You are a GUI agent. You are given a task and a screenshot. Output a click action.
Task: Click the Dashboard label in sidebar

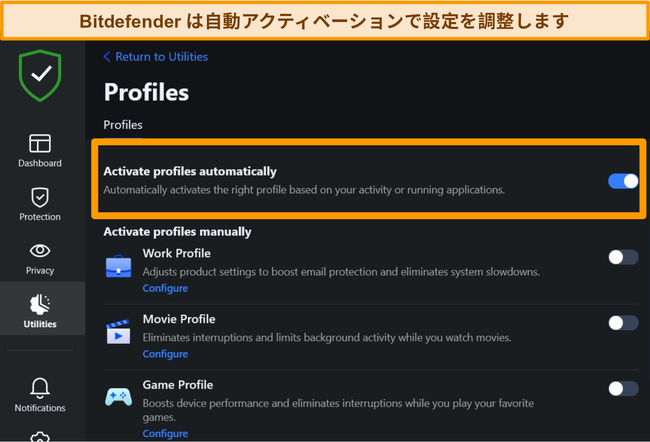[40, 163]
